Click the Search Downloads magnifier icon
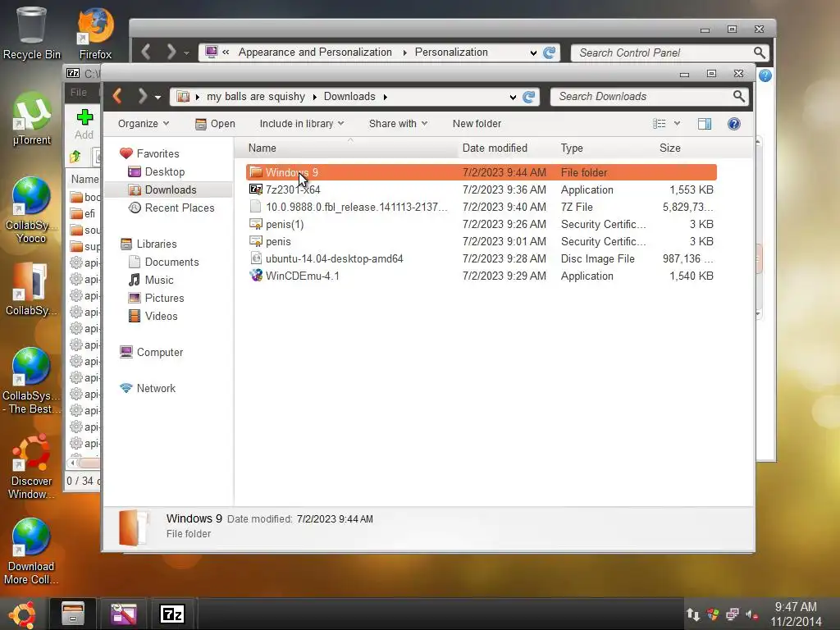This screenshot has height=630, width=840. (x=739, y=97)
